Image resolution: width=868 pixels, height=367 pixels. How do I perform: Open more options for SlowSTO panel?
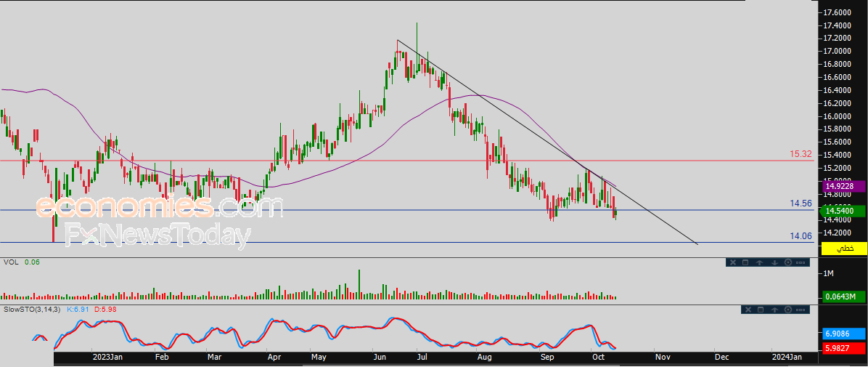802,310
